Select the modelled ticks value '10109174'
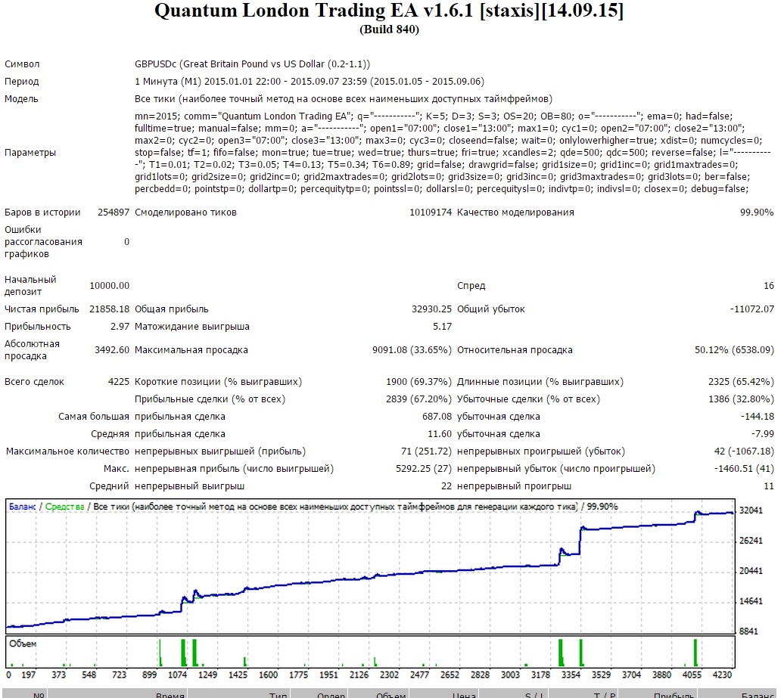Screen dimensions: 784x698 coord(431,213)
